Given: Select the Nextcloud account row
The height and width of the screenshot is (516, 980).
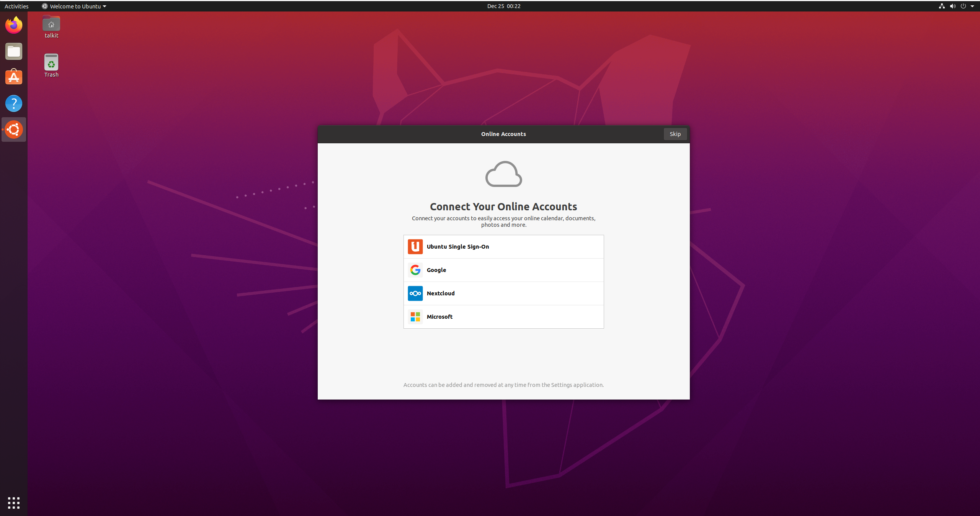Looking at the screenshot, I should click(503, 293).
